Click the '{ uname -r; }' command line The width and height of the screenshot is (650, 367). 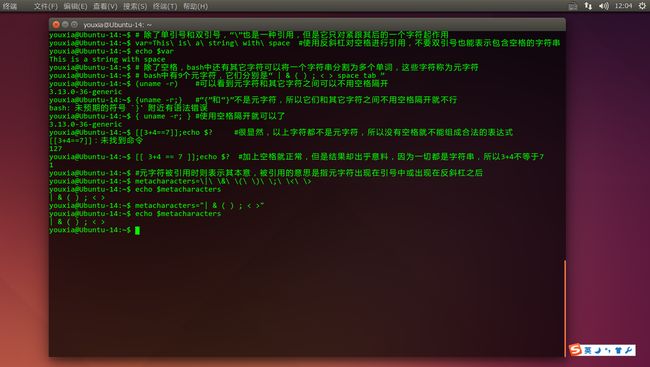[167, 116]
